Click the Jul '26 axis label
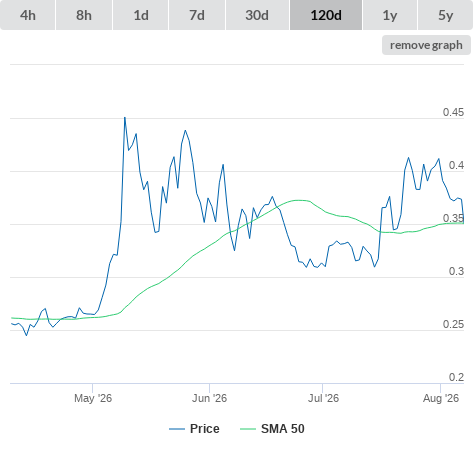474x455 pixels. tap(323, 398)
